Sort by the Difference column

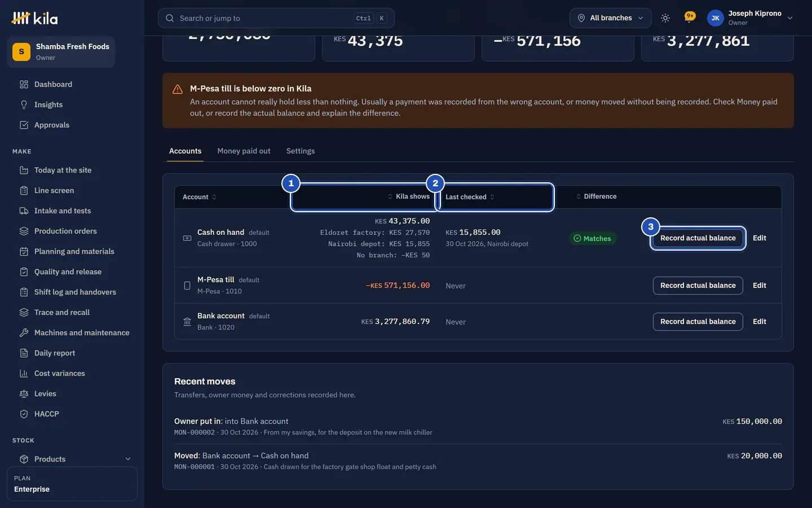(596, 196)
